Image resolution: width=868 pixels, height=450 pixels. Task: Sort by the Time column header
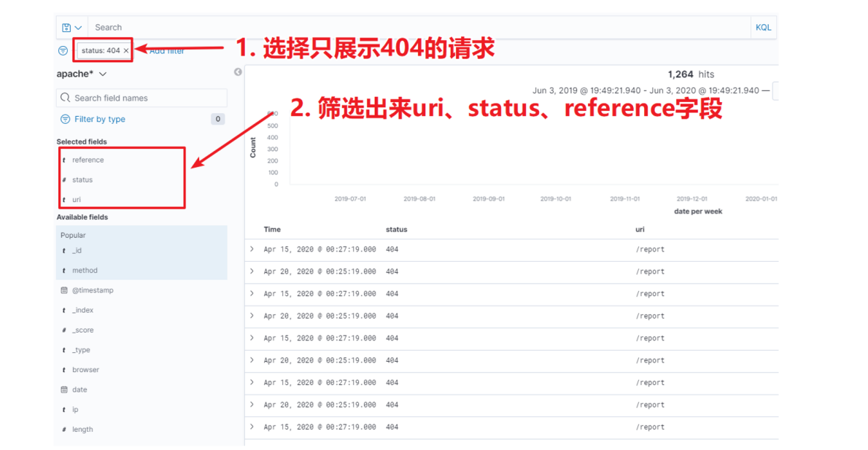click(x=272, y=230)
